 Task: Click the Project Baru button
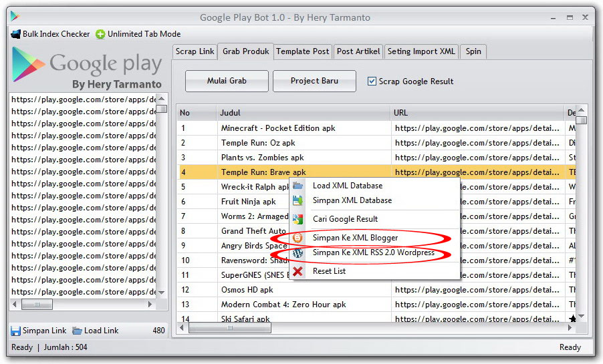(x=315, y=81)
